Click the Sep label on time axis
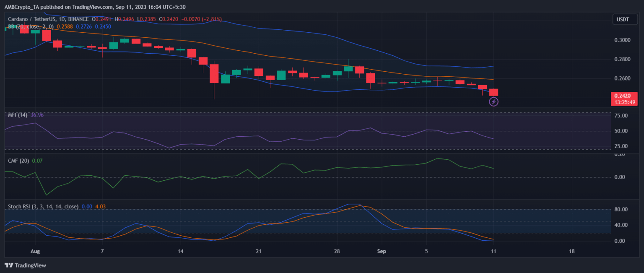This screenshot has width=644, height=273. click(x=382, y=252)
